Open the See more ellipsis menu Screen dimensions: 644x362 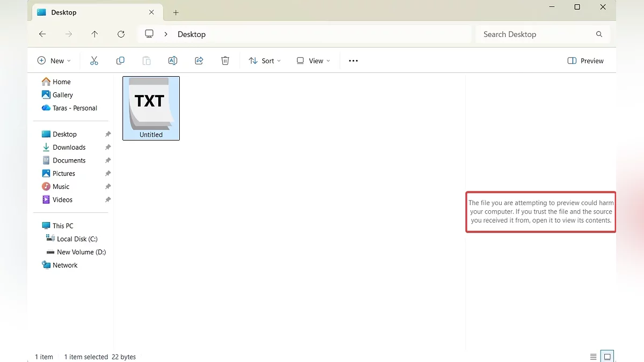pos(353,61)
